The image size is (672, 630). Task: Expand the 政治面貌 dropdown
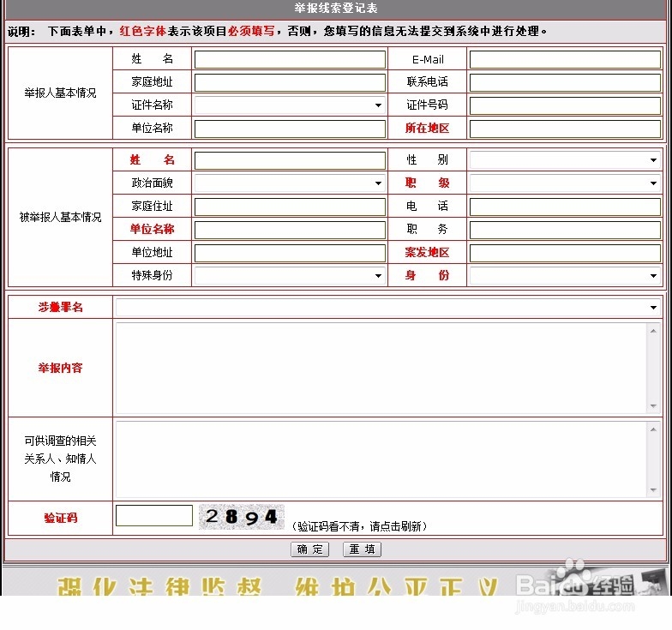[290, 183]
